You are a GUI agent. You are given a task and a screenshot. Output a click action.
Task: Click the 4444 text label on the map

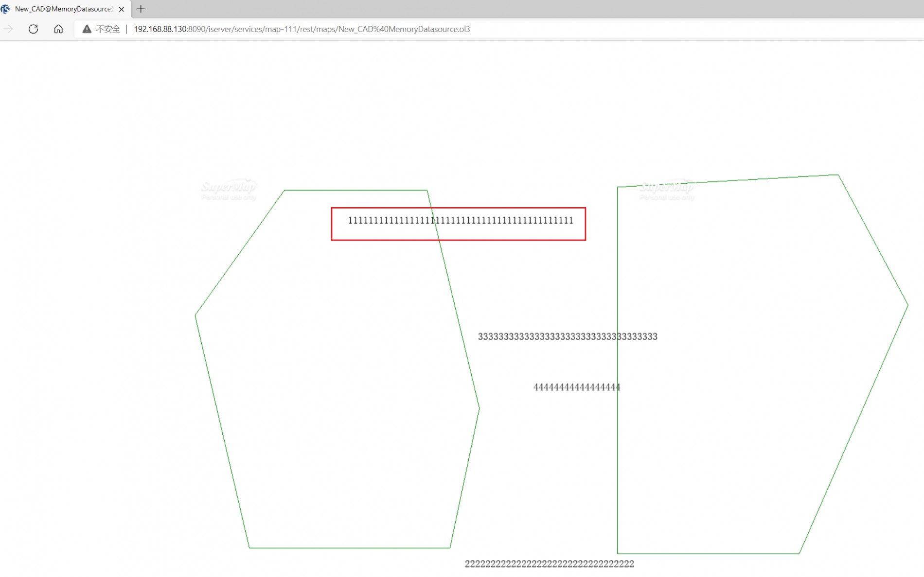[576, 387]
